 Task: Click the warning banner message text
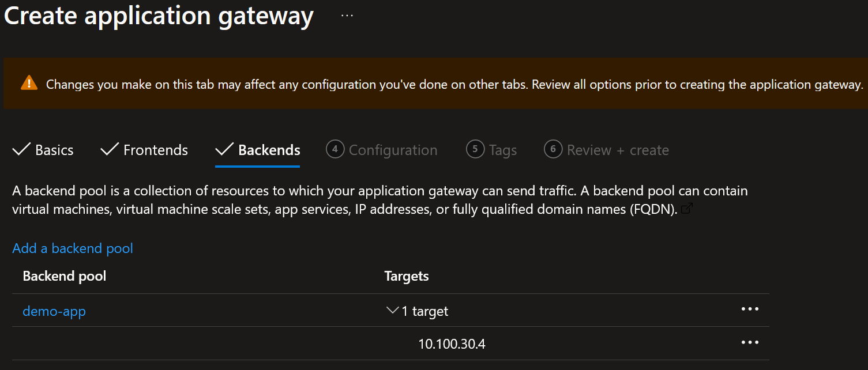454,84
